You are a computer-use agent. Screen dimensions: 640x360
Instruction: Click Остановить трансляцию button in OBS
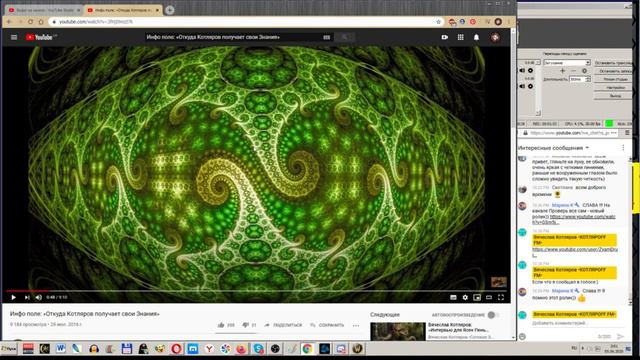pos(614,63)
